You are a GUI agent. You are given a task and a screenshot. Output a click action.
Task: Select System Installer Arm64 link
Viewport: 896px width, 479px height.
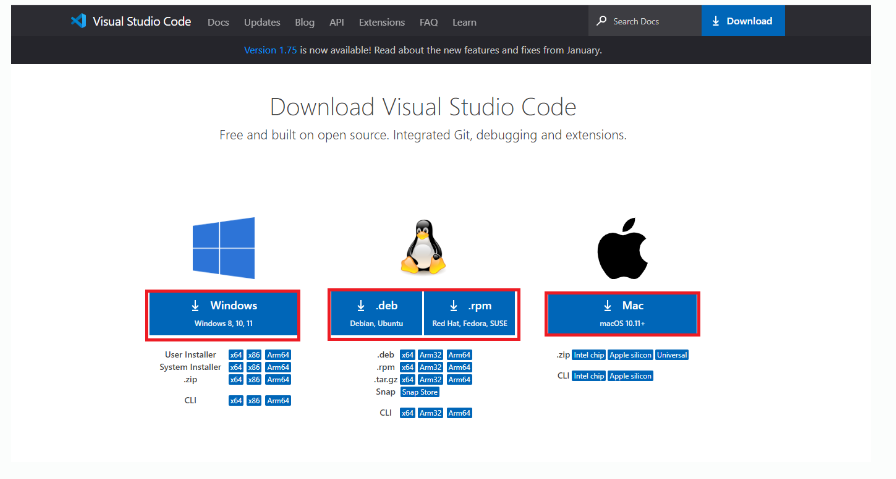click(278, 367)
